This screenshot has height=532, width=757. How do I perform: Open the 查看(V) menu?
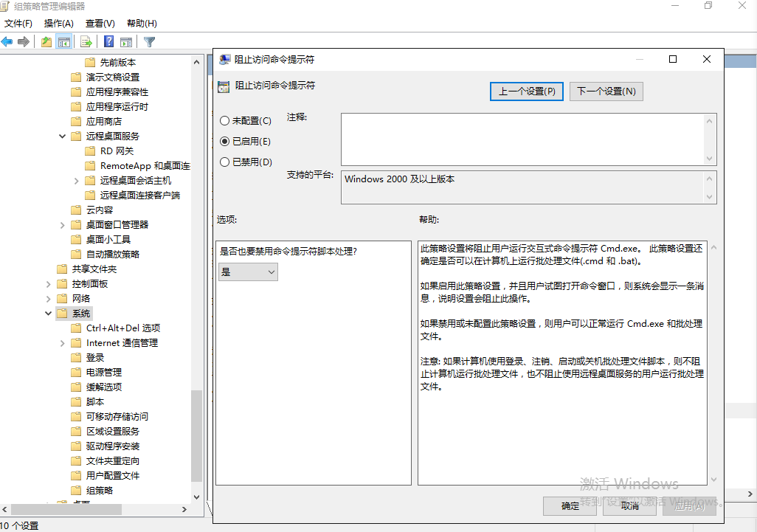(100, 23)
